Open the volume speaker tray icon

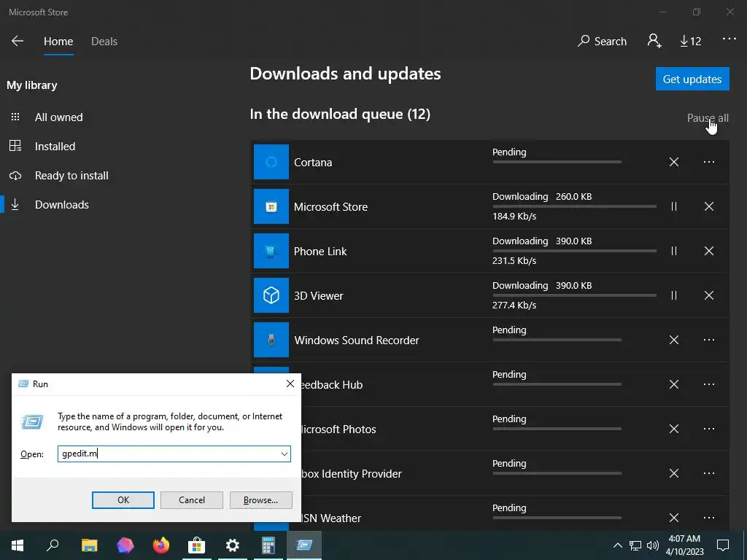point(653,545)
